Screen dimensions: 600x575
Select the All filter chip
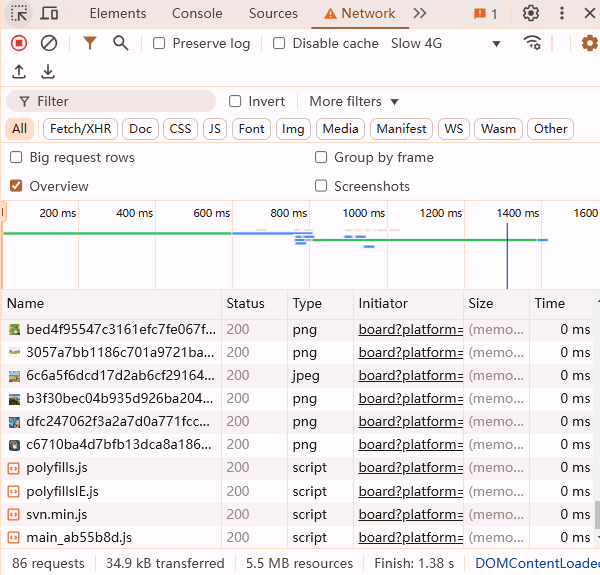(20, 129)
